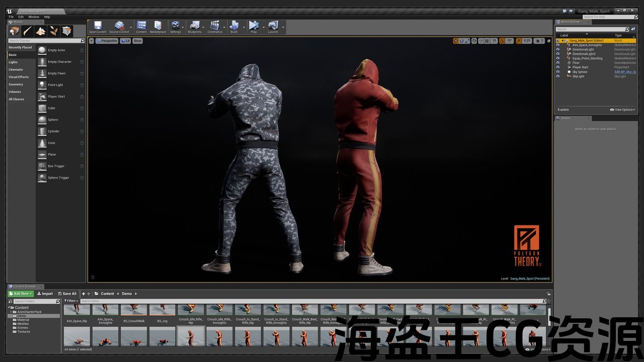Click the Build lighting icon
The width and height of the screenshot is (644, 362).
(234, 26)
